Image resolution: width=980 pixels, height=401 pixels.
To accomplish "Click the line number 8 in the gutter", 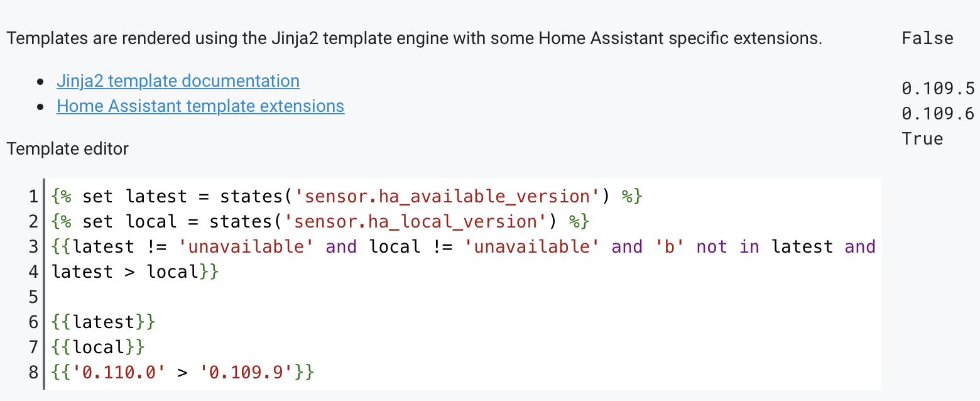I will [x=32, y=372].
